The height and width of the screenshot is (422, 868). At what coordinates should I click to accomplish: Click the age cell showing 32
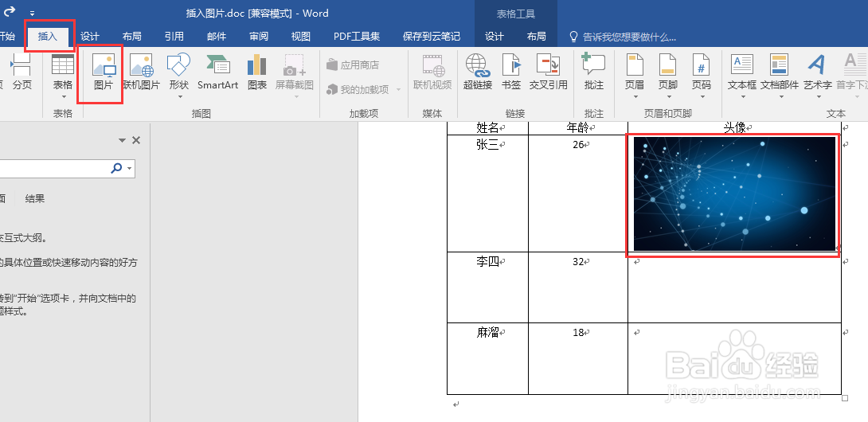578,287
